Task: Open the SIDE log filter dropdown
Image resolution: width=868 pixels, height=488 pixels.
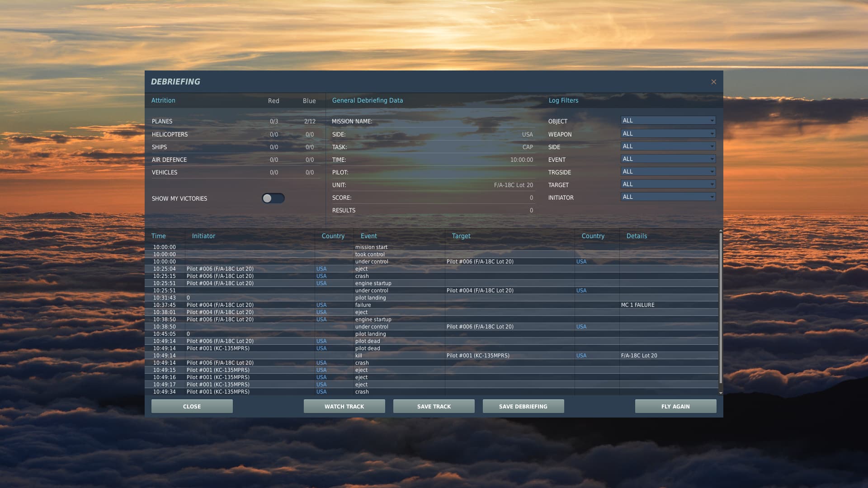Action: click(668, 146)
